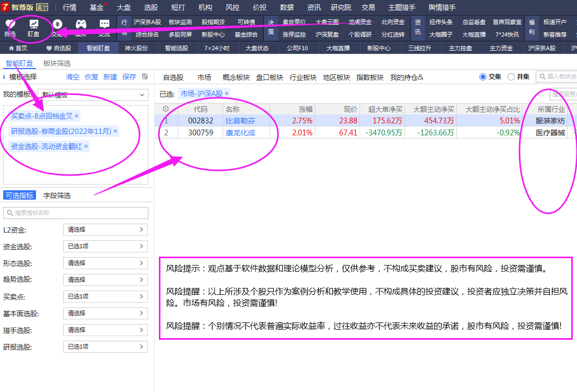577x392 pixels.
Task: Expand the 基本面选股 selector
Action: [106, 313]
